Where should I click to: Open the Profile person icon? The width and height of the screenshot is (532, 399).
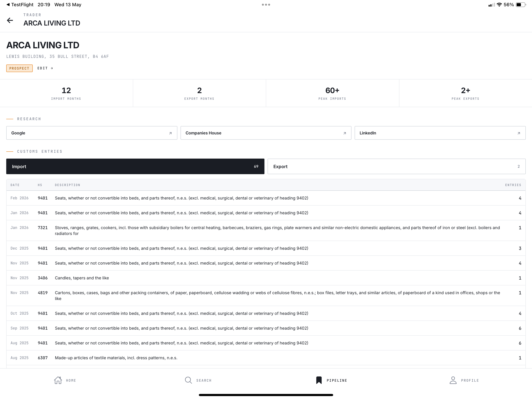tap(453, 380)
